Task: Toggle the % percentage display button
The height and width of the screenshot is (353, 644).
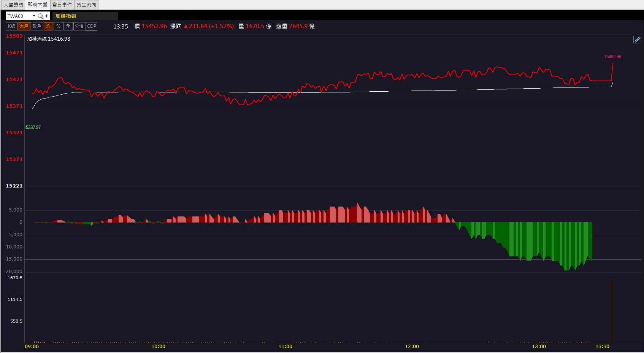Action: (58, 26)
